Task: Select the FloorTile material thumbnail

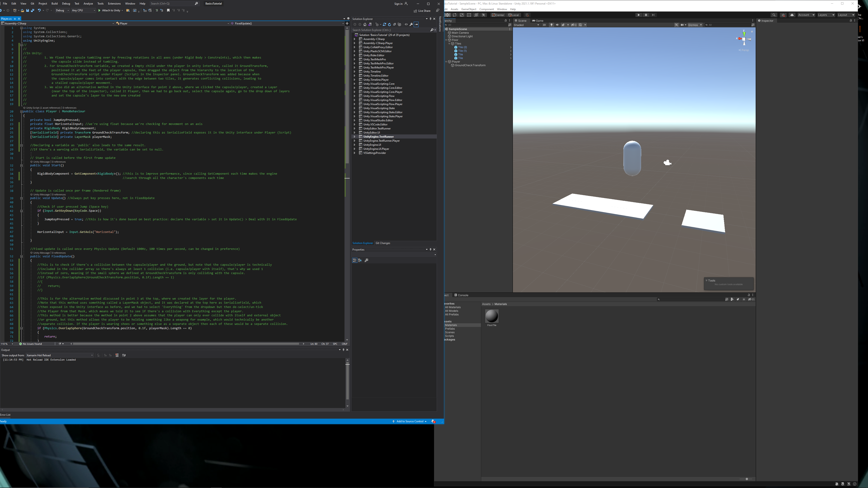Action: coord(492,316)
